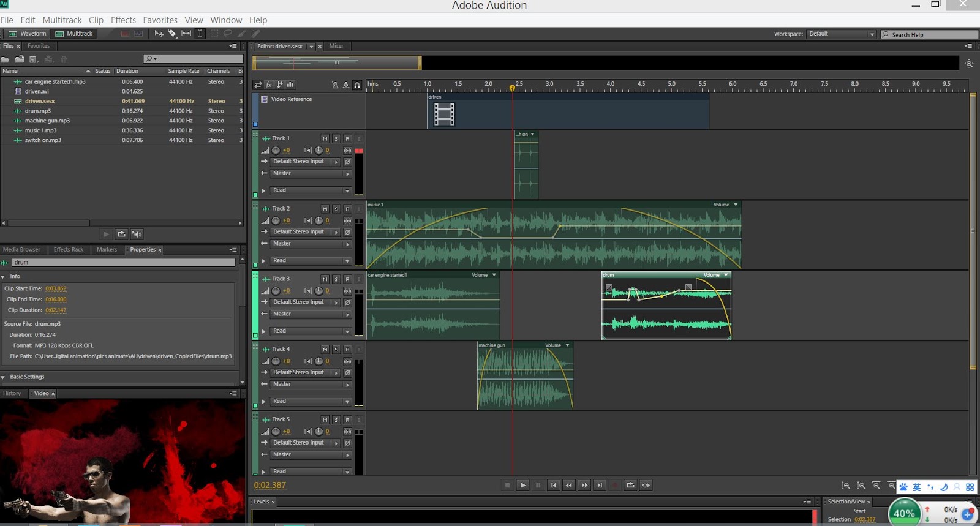Toggle Monitor Input on Track 1
This screenshot has width=980, height=526.
[359, 138]
